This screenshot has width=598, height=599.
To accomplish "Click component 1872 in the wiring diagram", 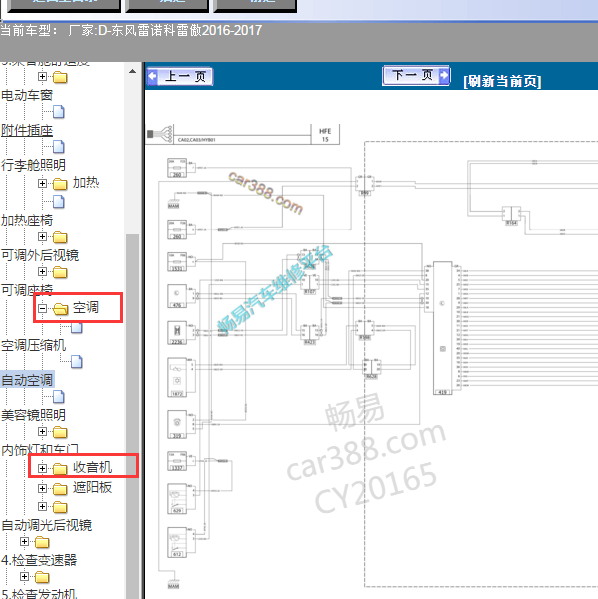I will pos(177,377).
